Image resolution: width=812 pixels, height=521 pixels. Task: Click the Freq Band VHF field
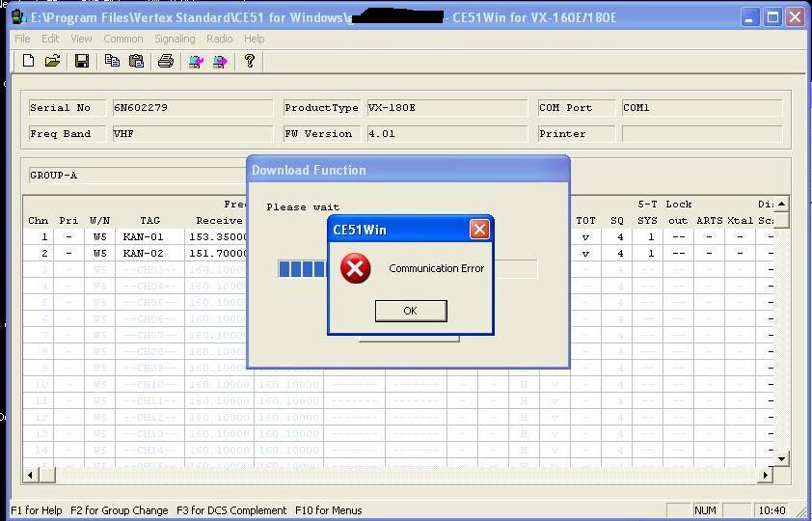click(193, 133)
